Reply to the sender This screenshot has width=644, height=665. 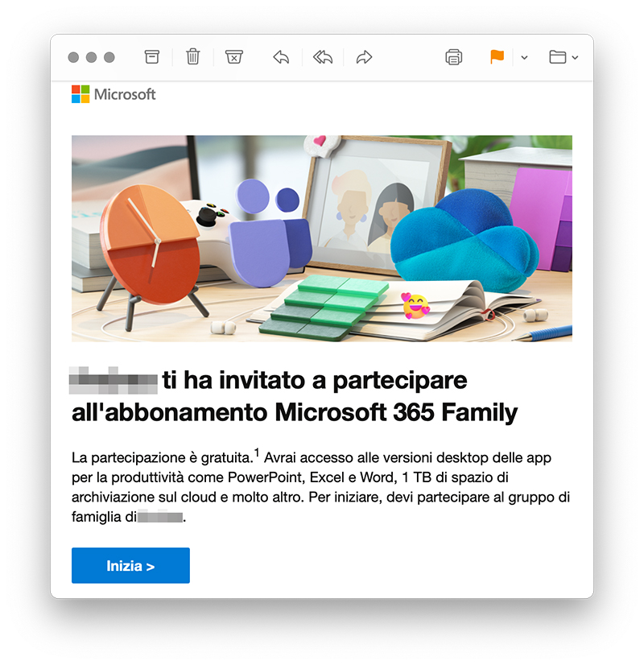tap(280, 57)
